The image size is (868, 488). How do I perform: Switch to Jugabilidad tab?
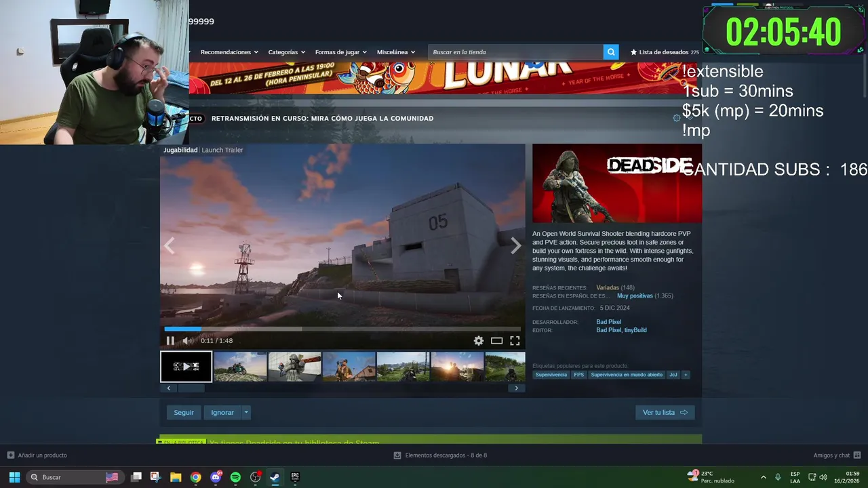[x=180, y=150]
